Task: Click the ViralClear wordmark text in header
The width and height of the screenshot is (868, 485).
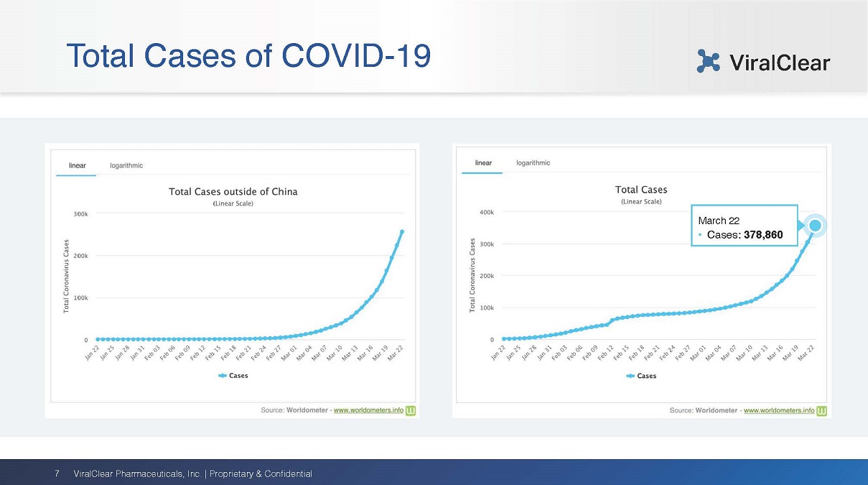Action: (779, 63)
